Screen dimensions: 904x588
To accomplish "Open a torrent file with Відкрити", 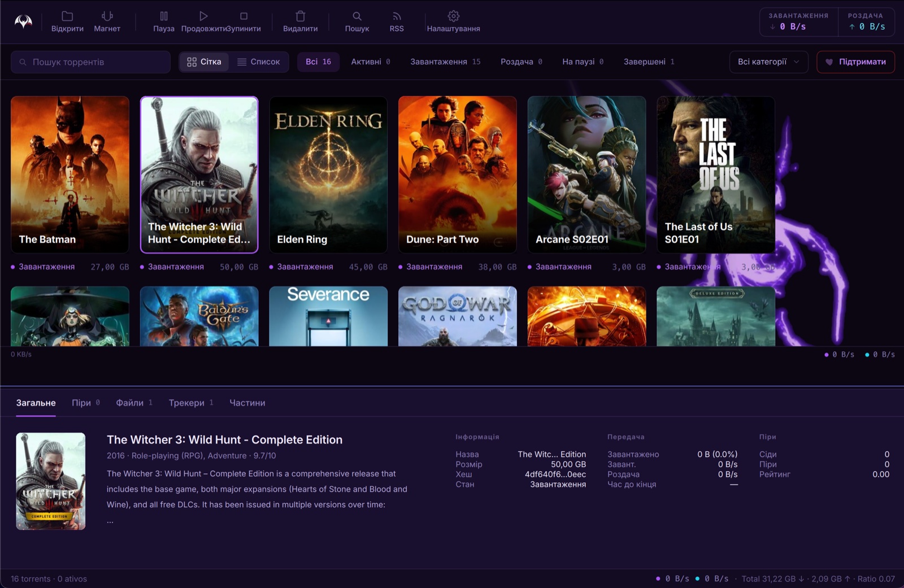I will click(67, 21).
